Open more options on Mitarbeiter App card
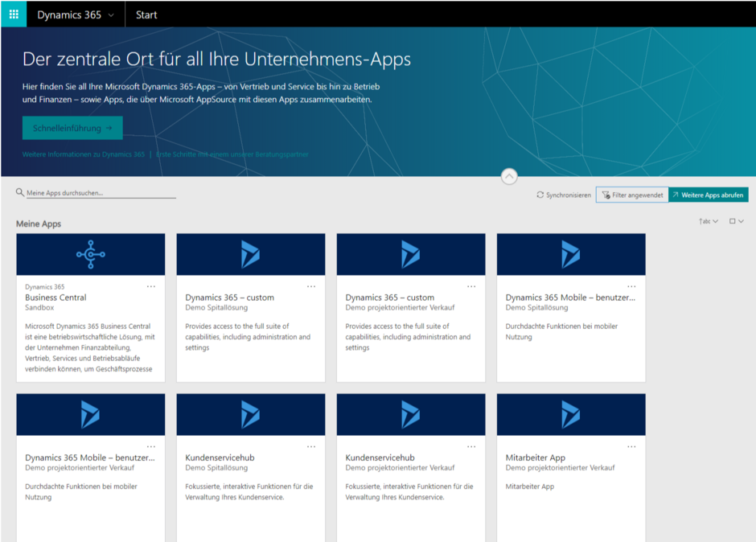 tap(631, 446)
